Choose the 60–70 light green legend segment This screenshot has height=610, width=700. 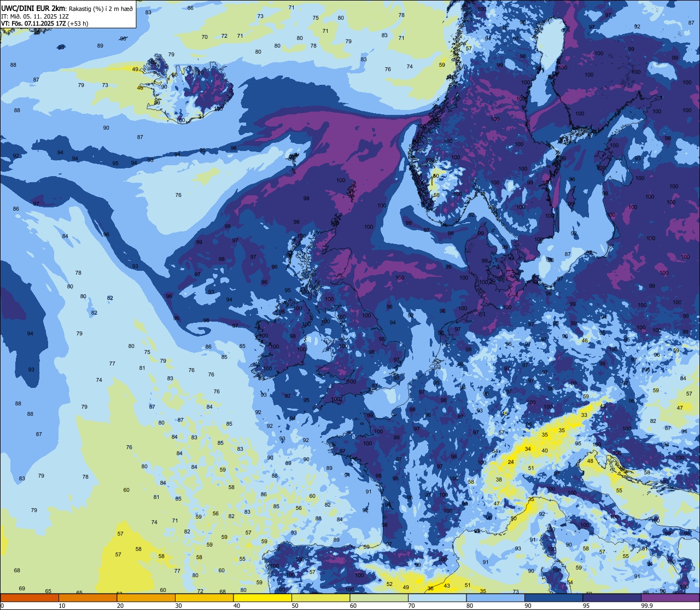[x=379, y=597]
